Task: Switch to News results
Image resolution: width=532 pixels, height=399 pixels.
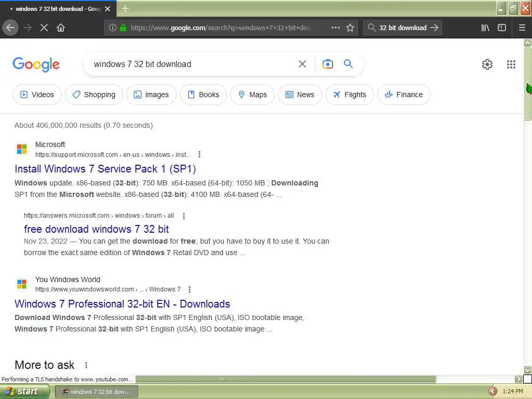Action: click(x=300, y=95)
